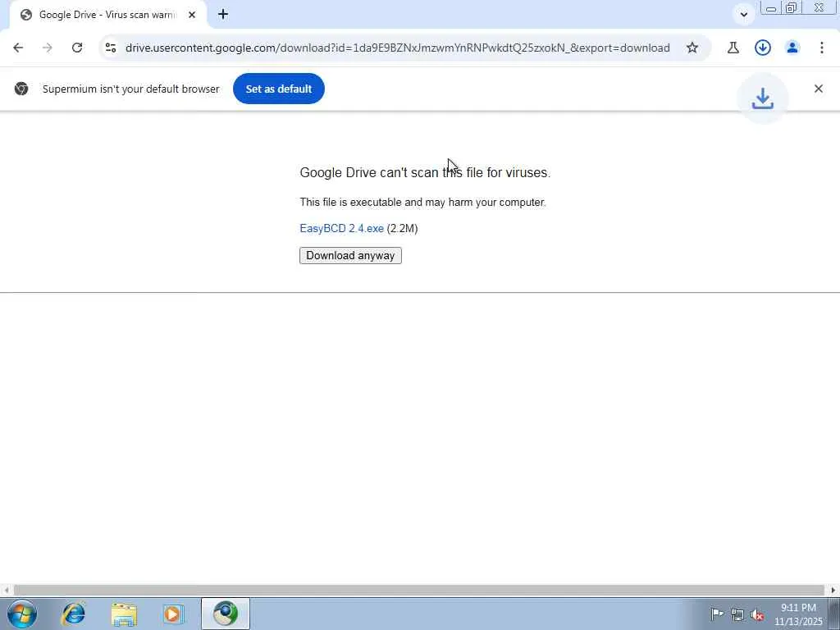Screen dimensions: 840x630
Task: Click Download anyway button
Action: 350,256
